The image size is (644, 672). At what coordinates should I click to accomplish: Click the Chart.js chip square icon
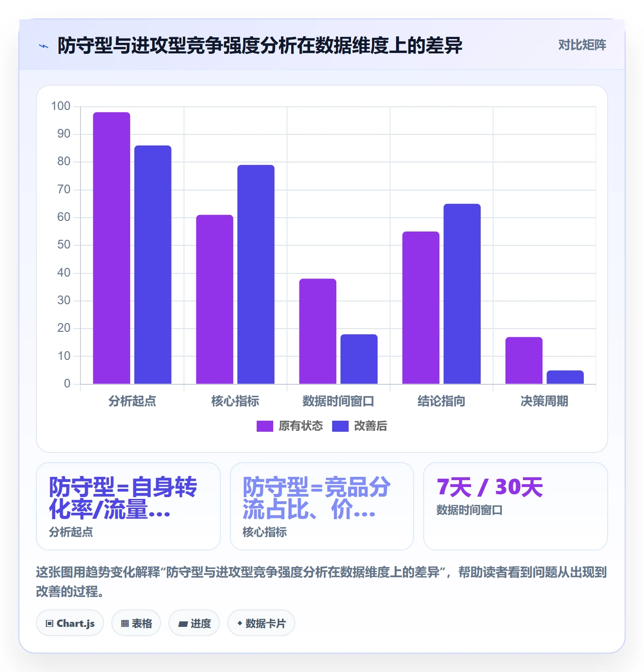50,624
